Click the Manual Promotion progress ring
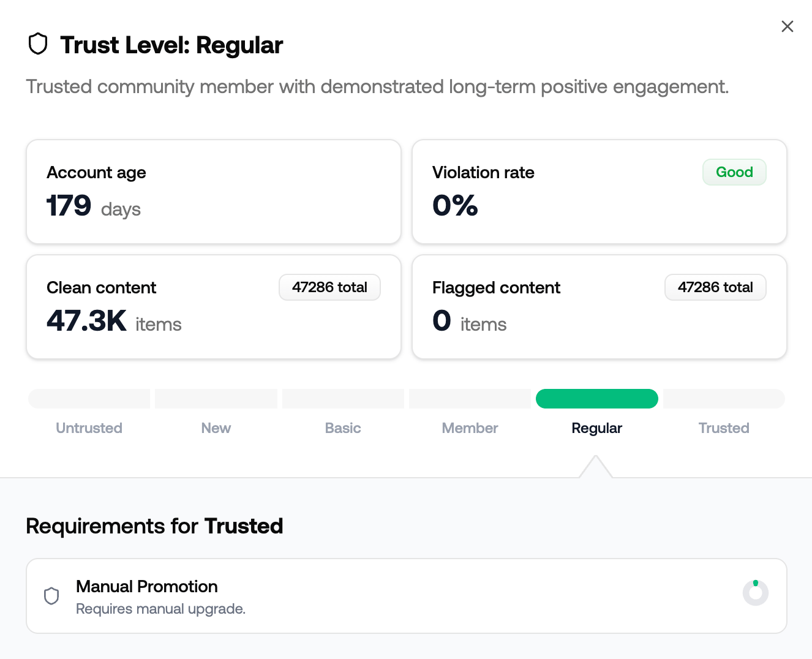Viewport: 812px width, 659px height. pyautogui.click(x=756, y=593)
